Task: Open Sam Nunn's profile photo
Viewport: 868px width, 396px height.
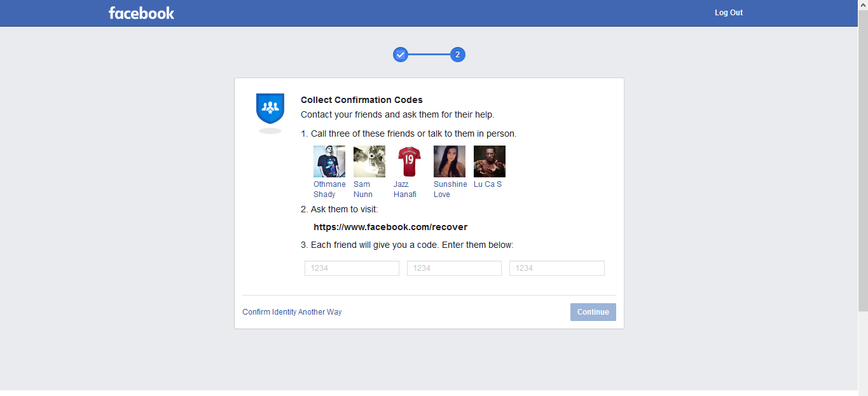Action: tap(369, 161)
